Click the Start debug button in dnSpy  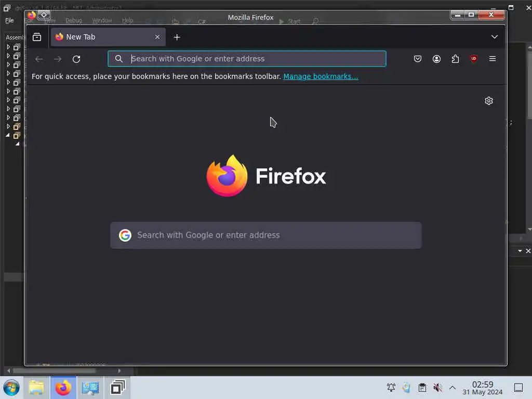pyautogui.click(x=290, y=21)
